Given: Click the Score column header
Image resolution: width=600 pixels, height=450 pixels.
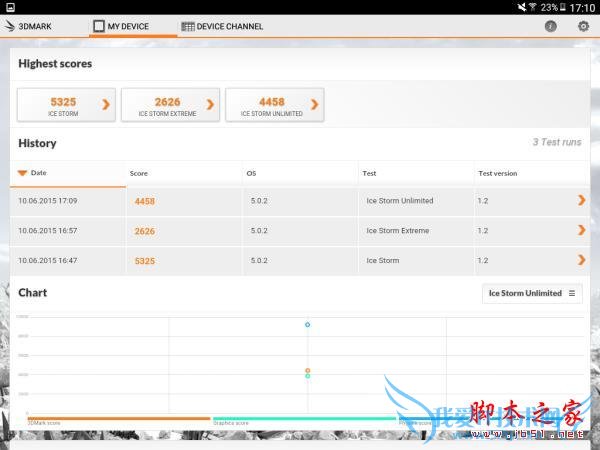Looking at the screenshot, I should click(139, 173).
